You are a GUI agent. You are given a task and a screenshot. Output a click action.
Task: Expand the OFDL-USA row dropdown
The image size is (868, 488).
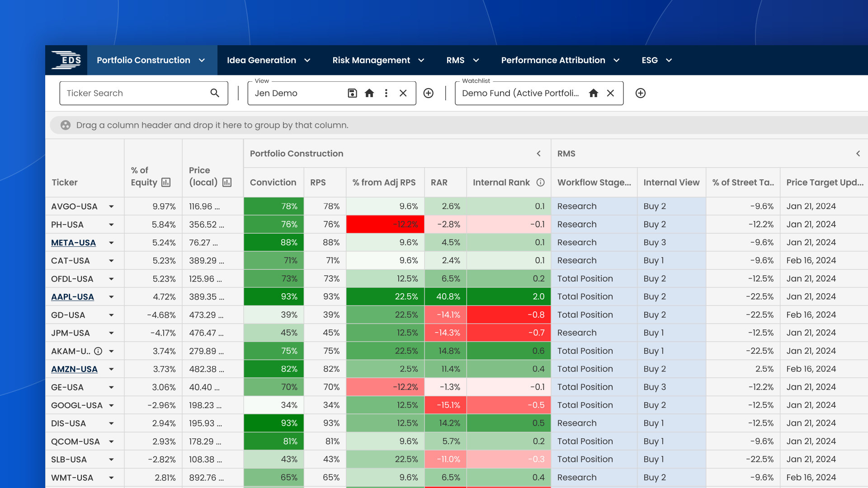click(111, 279)
